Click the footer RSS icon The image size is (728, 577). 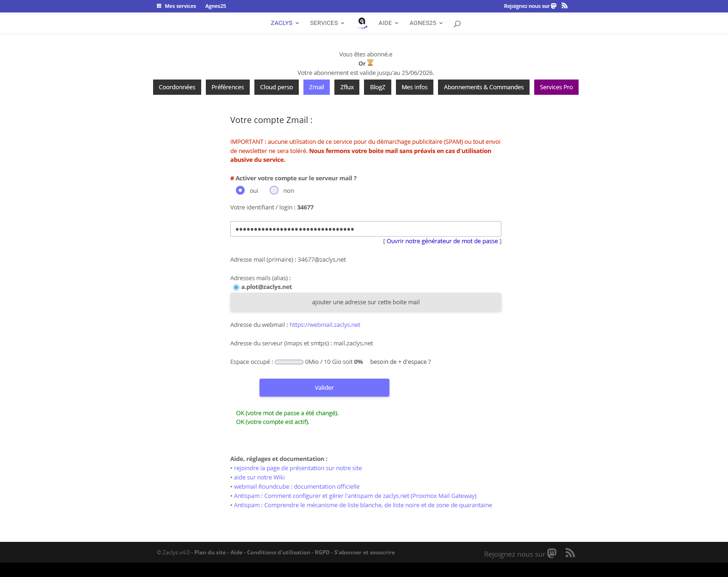[x=570, y=553]
